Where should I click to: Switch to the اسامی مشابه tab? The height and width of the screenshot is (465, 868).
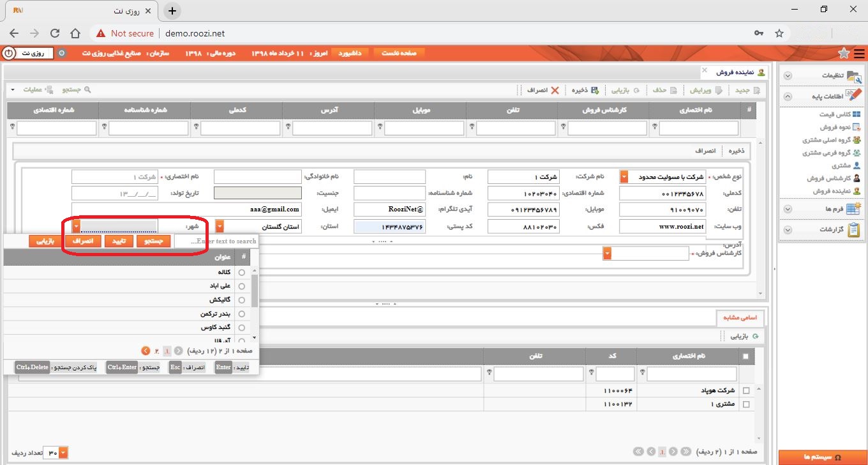click(740, 317)
